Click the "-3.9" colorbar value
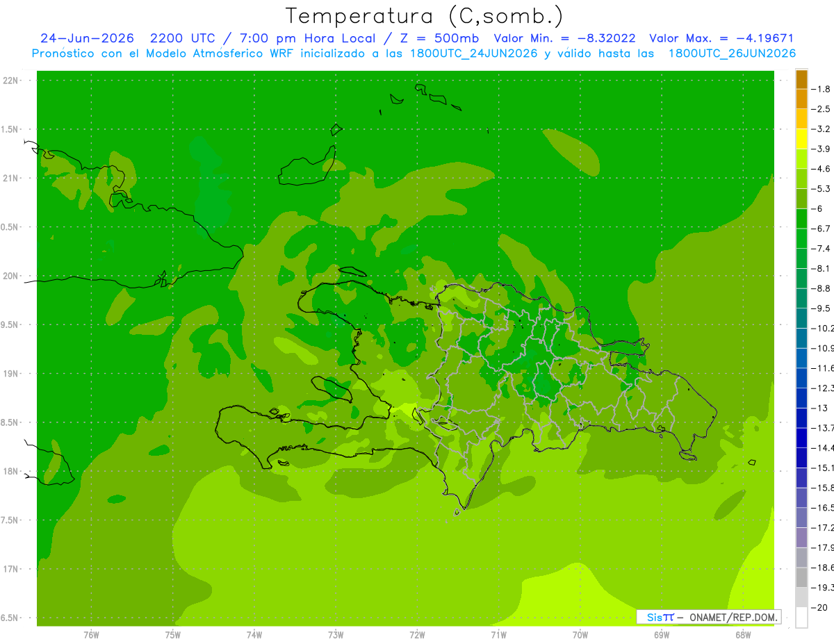 point(821,149)
